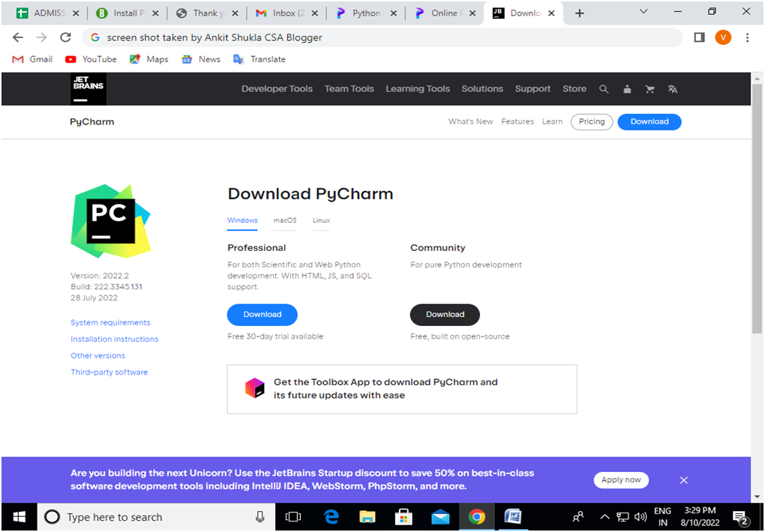
Task: Select the Windows platform tab
Action: (x=242, y=220)
